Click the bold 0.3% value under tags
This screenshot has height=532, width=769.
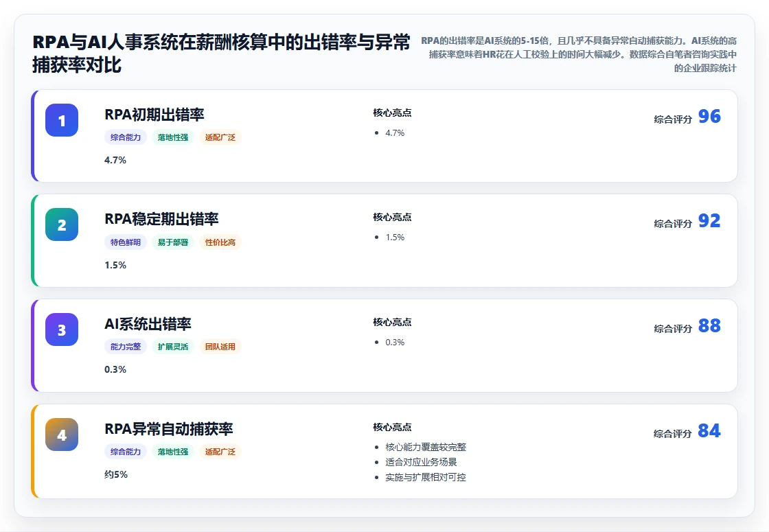coord(115,370)
